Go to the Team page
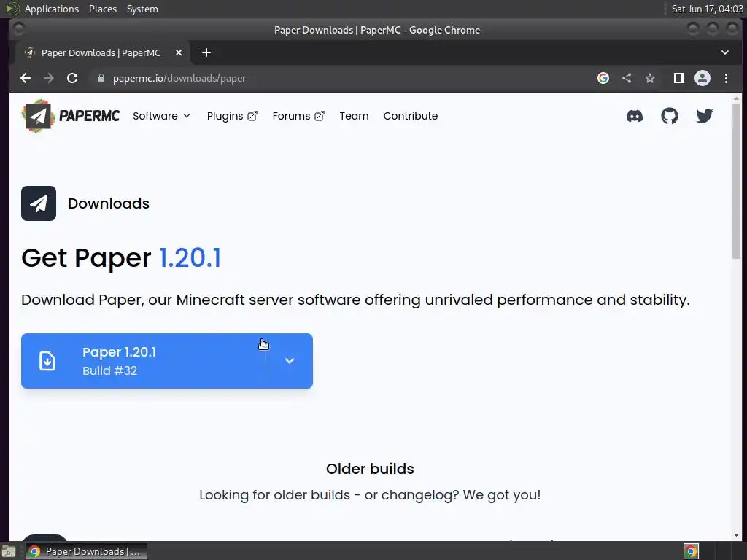747x560 pixels. click(x=354, y=116)
